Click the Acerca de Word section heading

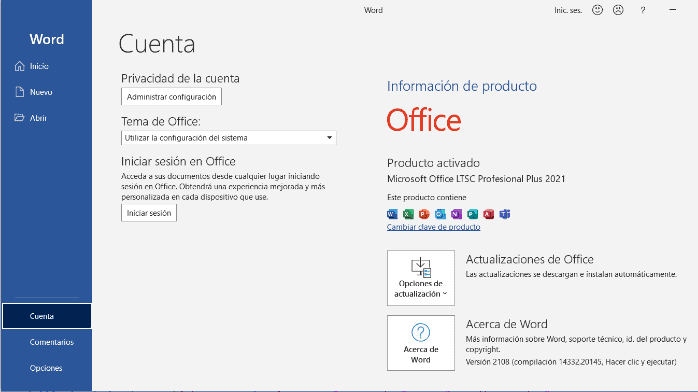pos(507,324)
